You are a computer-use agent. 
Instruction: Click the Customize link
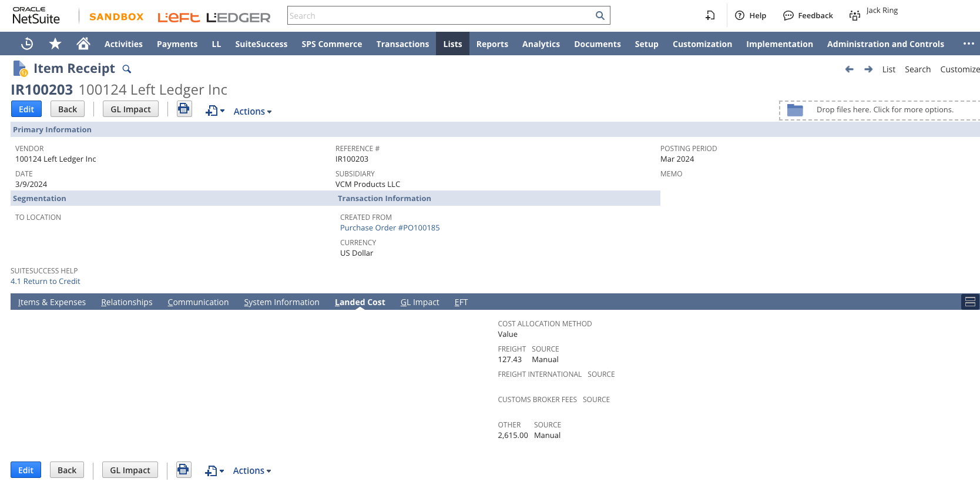960,69
